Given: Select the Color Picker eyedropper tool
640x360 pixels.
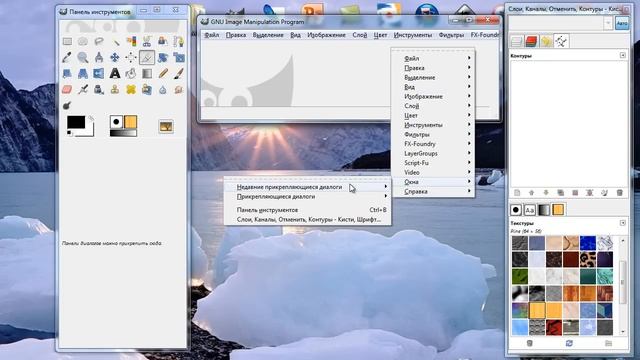Looking at the screenshot, I should point(67,57).
